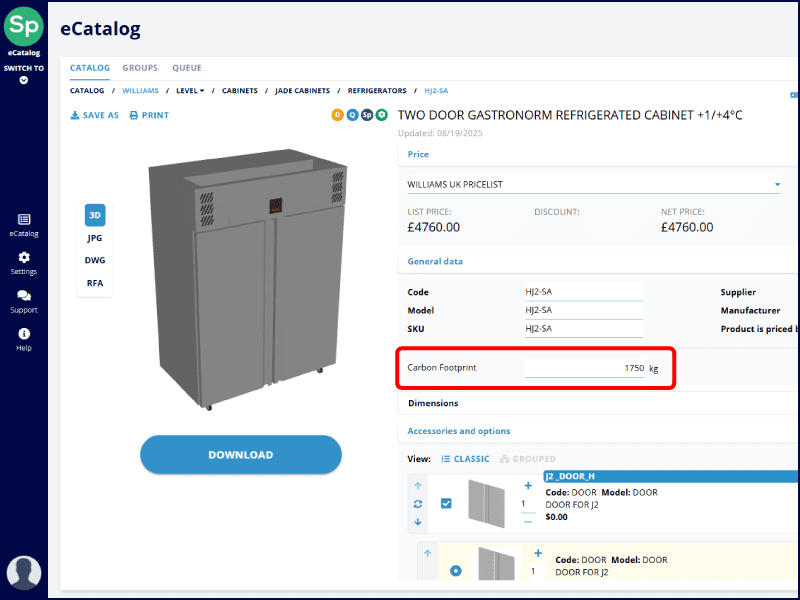Click the Carbon Footprint value field
Viewport: 800px width, 600px height.
point(585,368)
